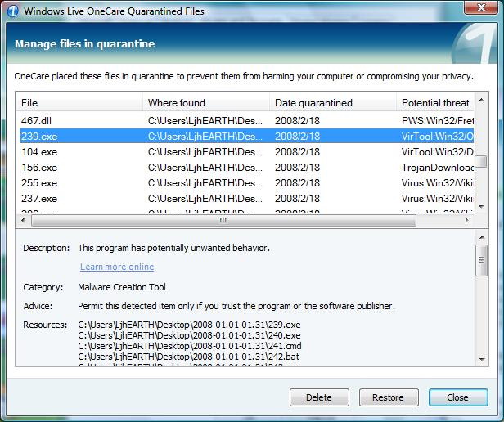This screenshot has width=504, height=422.
Task: Sort by Potential threat column header
Action: (435, 103)
